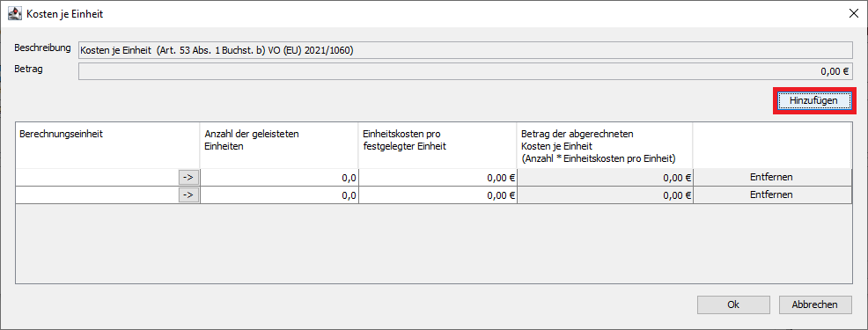The height and width of the screenshot is (330, 868).
Task: Select second row Einheitskosten pro Einheit cell
Action: tap(438, 194)
